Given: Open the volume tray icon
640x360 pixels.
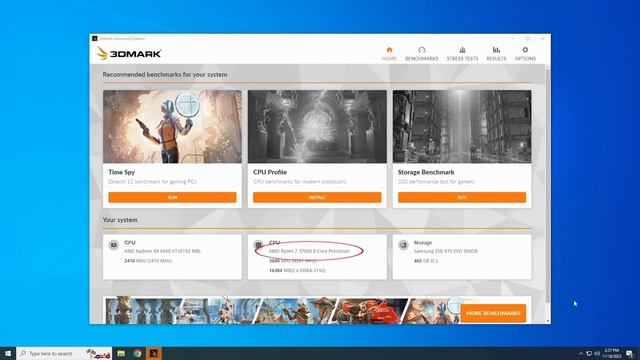Looking at the screenshot, I should pos(597,353).
